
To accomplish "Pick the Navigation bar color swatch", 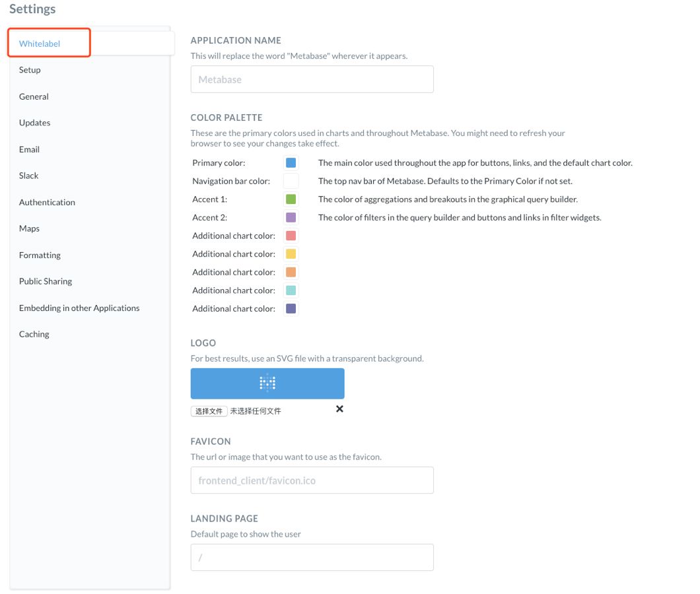I will [291, 181].
